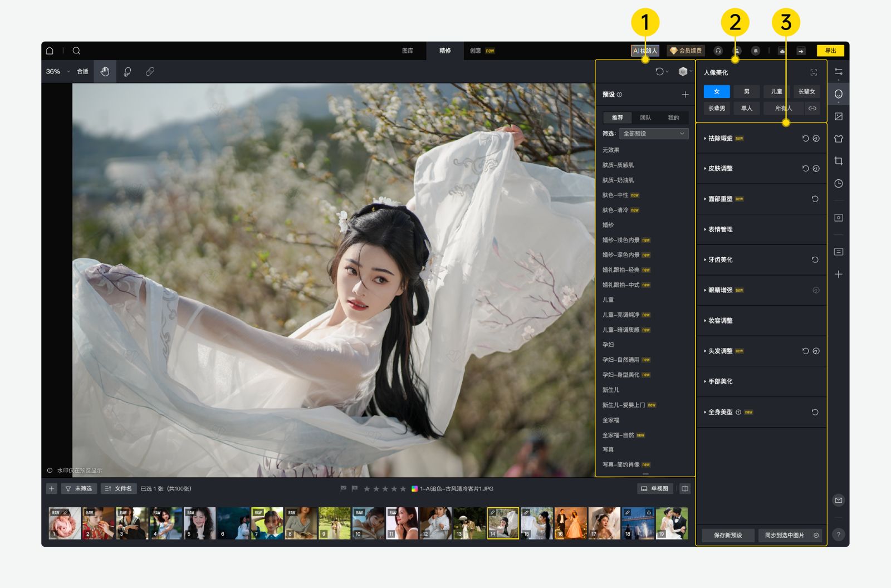Choose the 儿童 portrait category
This screenshot has width=891, height=588.
[776, 92]
